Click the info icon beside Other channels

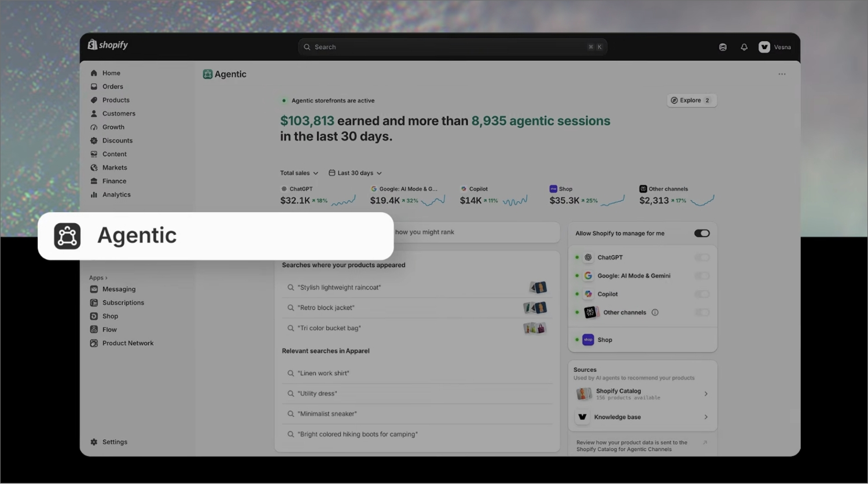click(655, 312)
